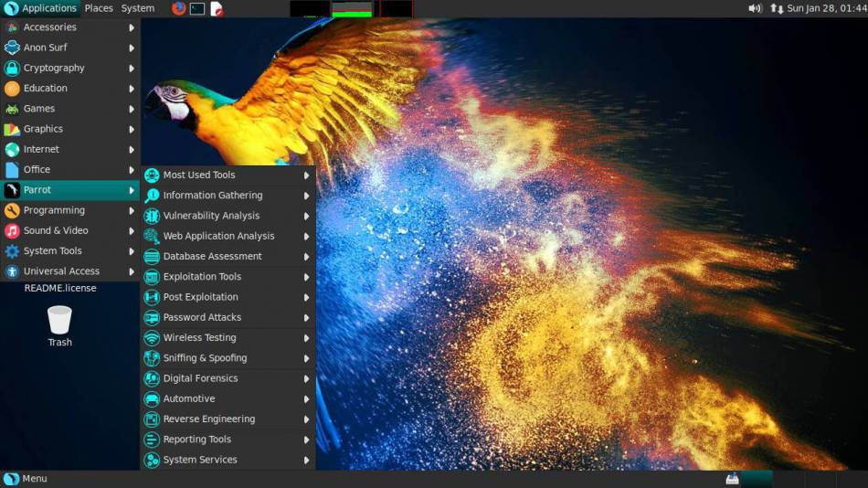Image resolution: width=868 pixels, height=488 pixels.
Task: Select the Parrot menu category
Action: pyautogui.click(x=69, y=190)
